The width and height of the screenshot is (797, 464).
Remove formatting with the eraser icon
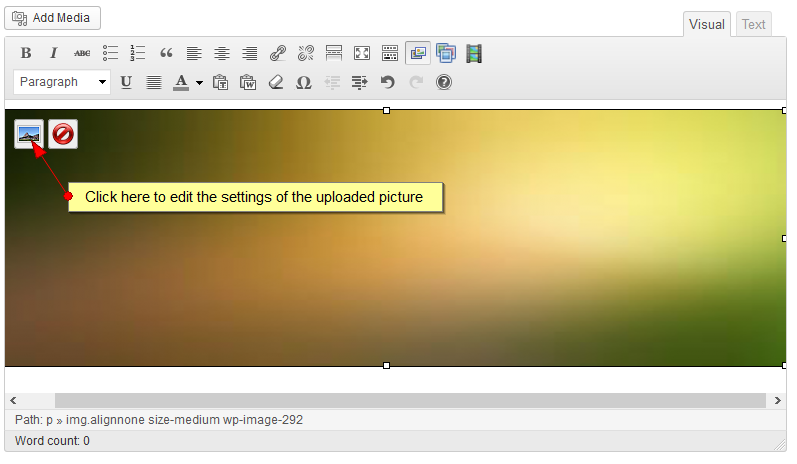[276, 82]
